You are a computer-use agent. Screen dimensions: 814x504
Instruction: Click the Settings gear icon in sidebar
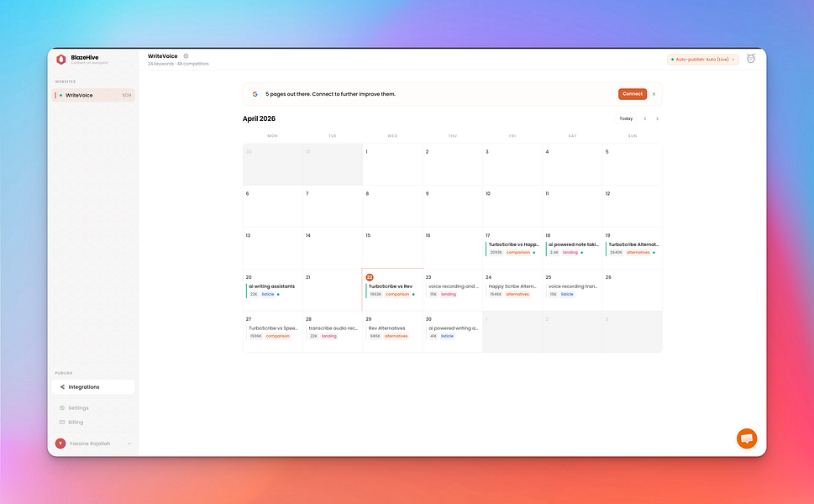(62, 408)
